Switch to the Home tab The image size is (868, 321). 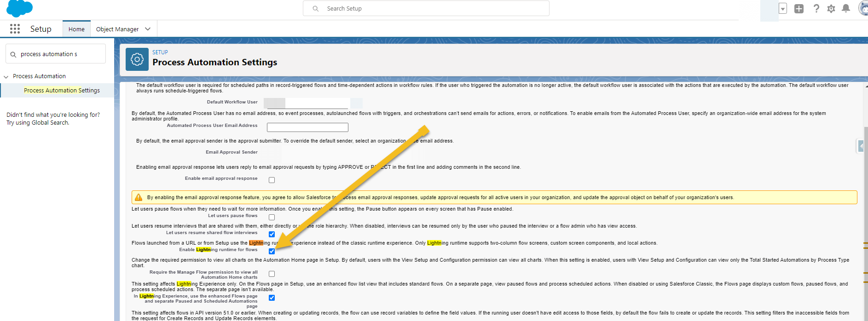click(x=76, y=29)
